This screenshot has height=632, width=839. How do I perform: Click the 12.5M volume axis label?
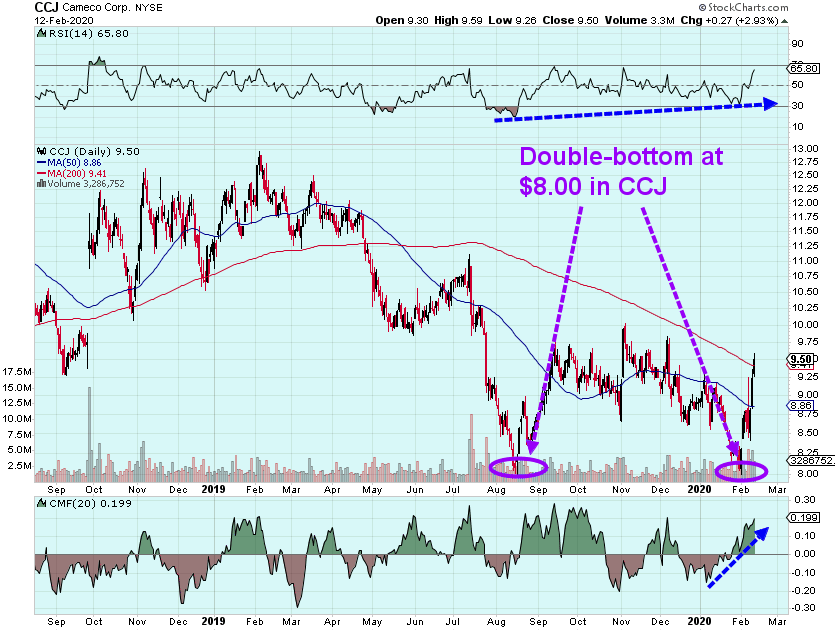17,403
